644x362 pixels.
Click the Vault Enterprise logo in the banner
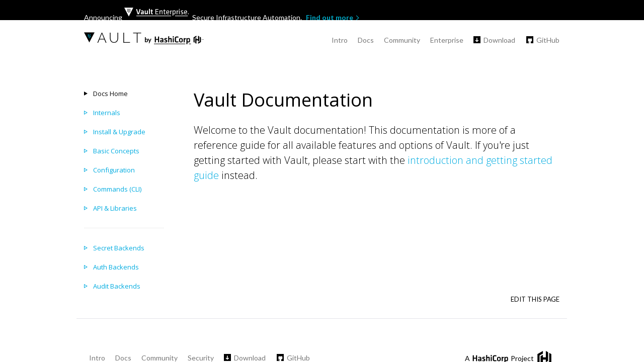(x=156, y=12)
